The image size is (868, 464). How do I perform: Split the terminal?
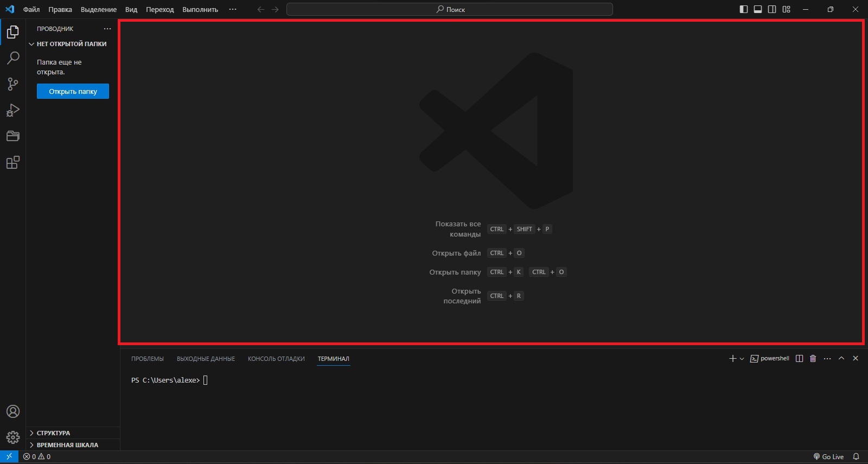[799, 359]
